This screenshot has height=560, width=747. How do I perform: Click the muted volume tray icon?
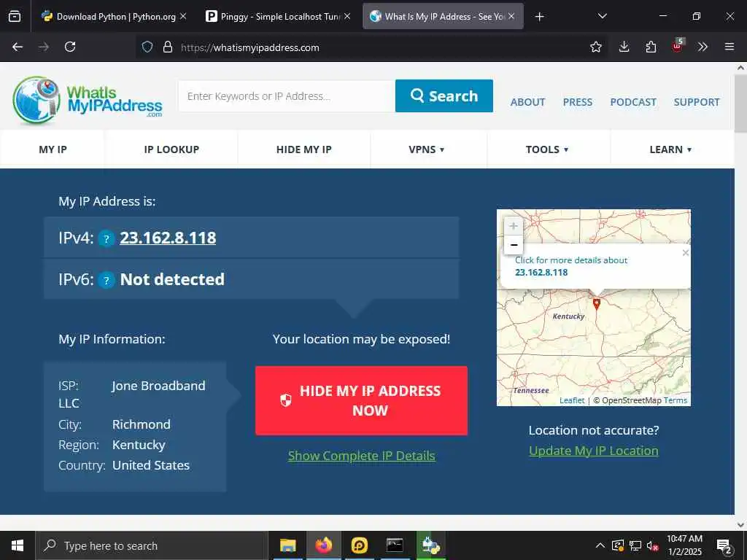pyautogui.click(x=653, y=546)
